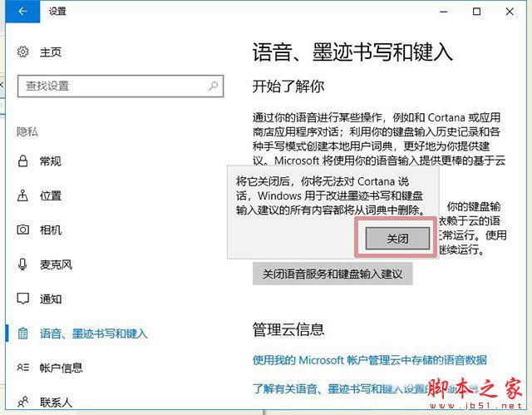Click the account card icon beside 帐户信息

point(22,368)
